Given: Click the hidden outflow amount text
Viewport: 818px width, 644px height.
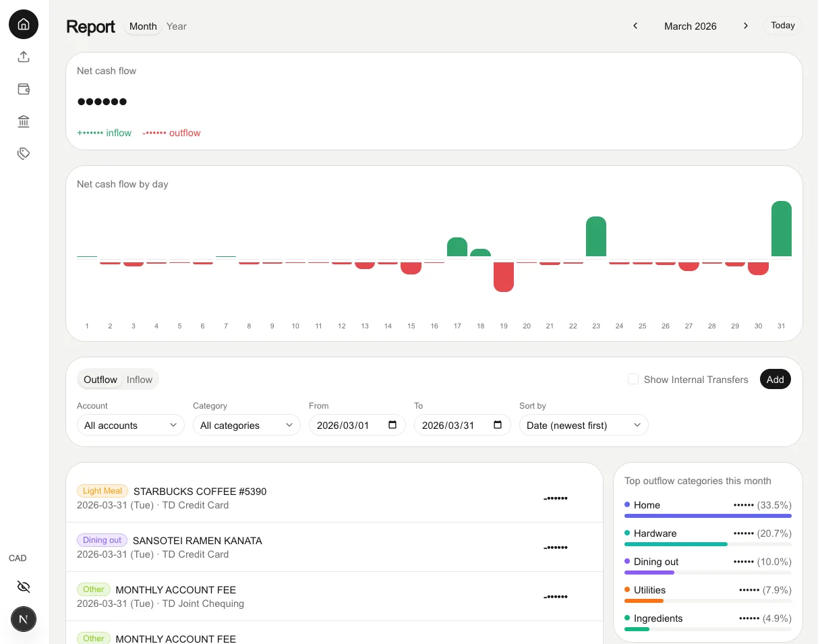Looking at the screenshot, I should (171, 133).
